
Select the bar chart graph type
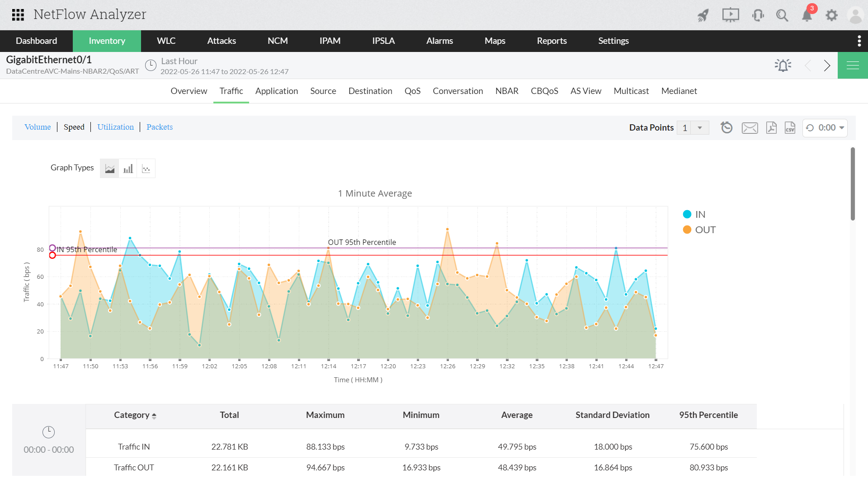point(128,169)
